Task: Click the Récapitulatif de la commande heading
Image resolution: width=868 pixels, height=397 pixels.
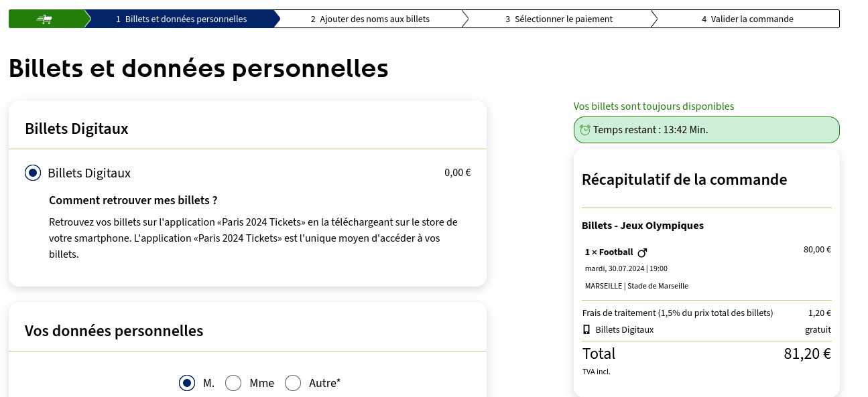Action: [x=684, y=179]
